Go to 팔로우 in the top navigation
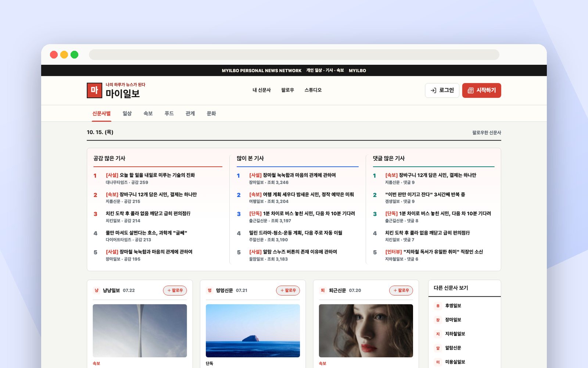 [x=287, y=90]
